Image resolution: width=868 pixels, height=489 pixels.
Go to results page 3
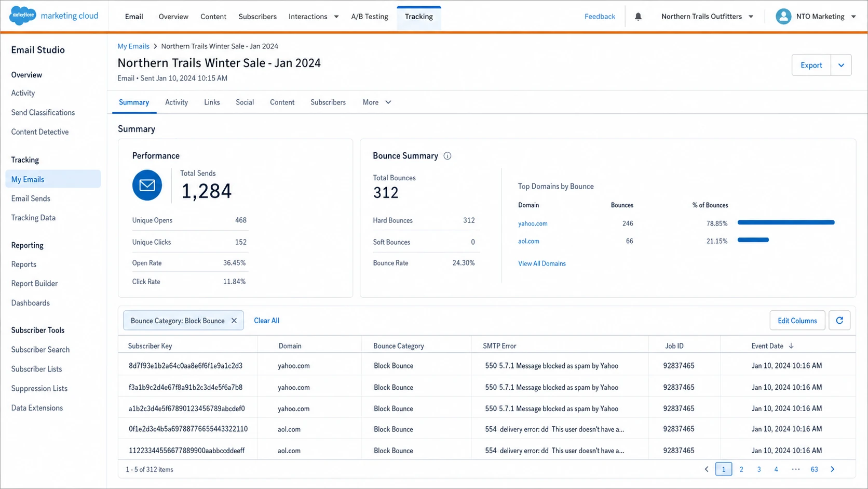point(759,469)
